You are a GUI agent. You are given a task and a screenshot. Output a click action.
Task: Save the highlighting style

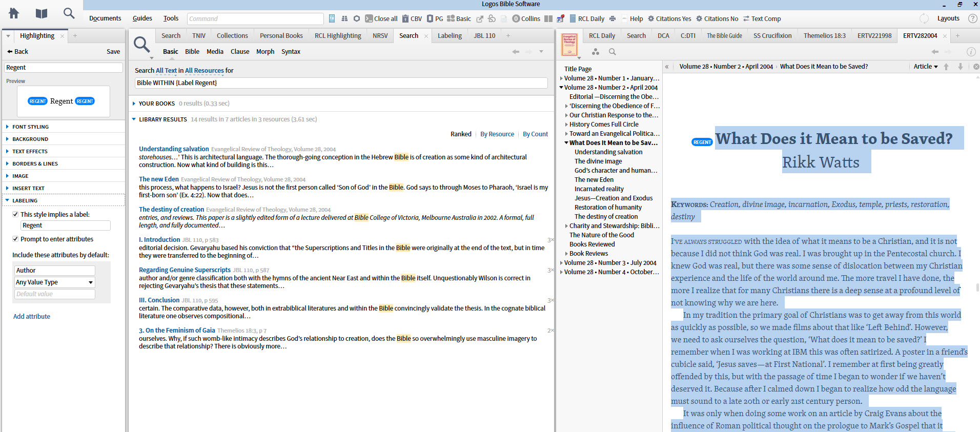click(113, 52)
